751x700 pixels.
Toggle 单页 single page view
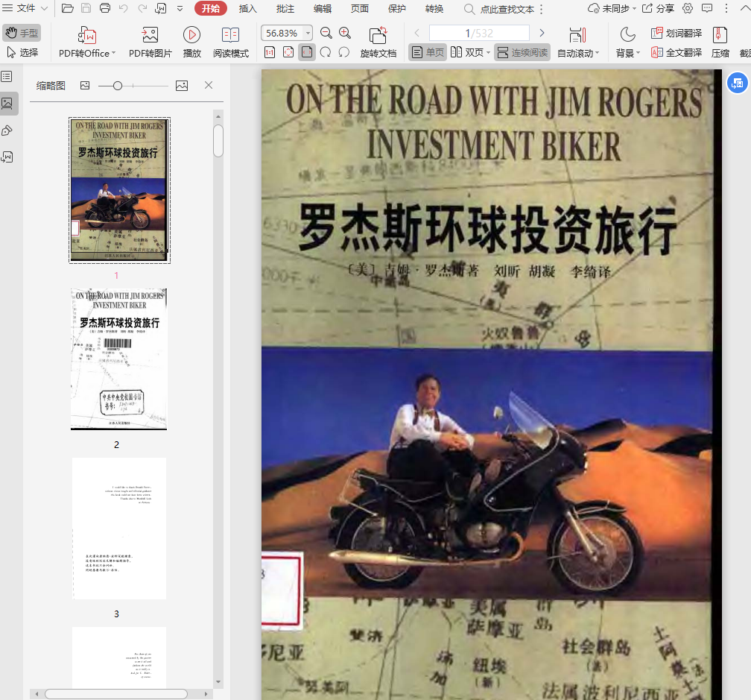(428, 52)
